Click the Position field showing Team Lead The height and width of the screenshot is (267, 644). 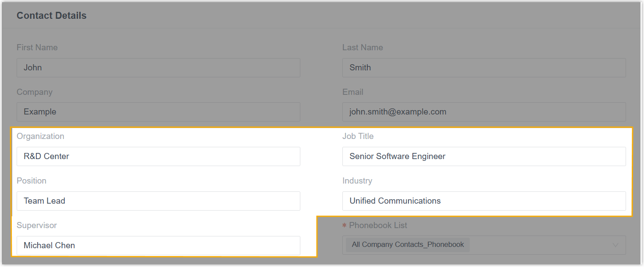(x=158, y=201)
